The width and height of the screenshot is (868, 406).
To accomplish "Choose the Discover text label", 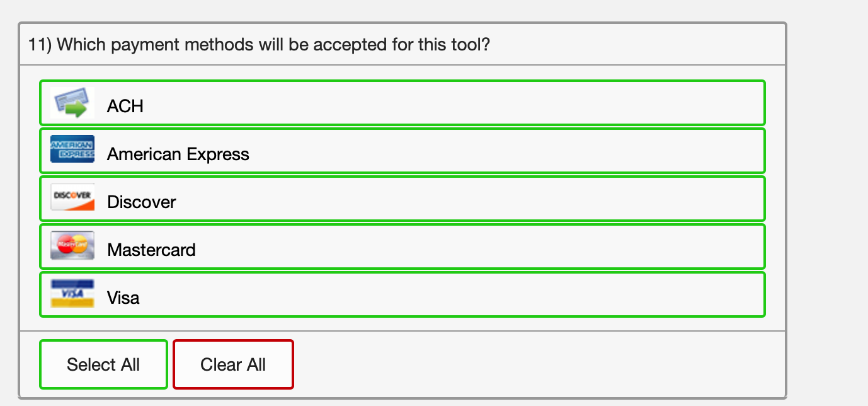I will click(142, 202).
